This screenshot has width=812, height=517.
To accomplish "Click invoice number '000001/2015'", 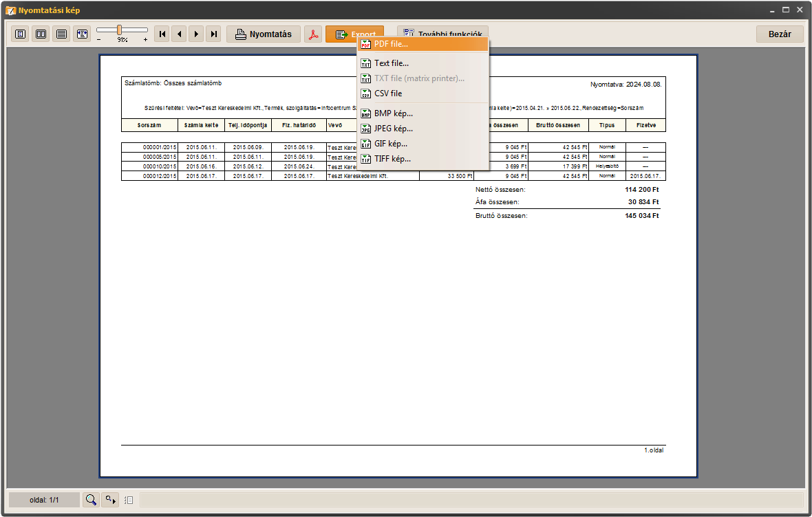I will [160, 148].
